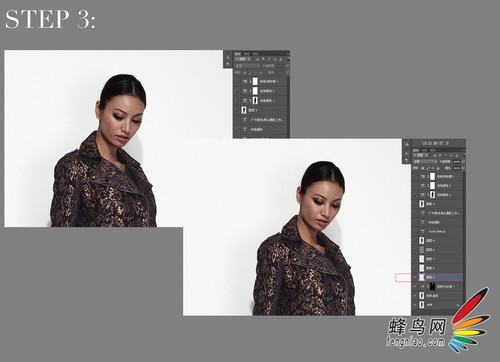This screenshot has height=362, width=500.
Task: Click the top icon of the collapsed dock beside the upper-left Layers panel
Action: click(x=228, y=57)
